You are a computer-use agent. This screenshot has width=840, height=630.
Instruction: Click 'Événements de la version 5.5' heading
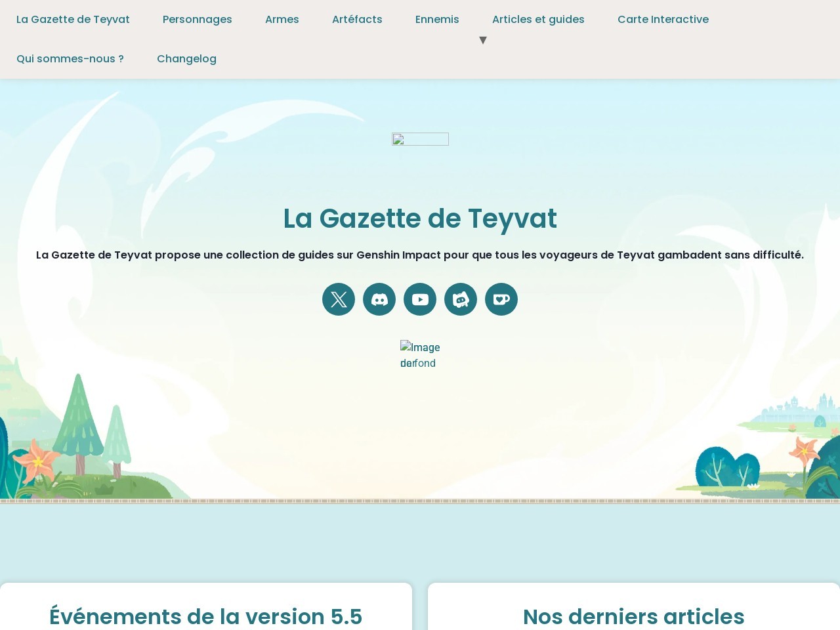205,617
